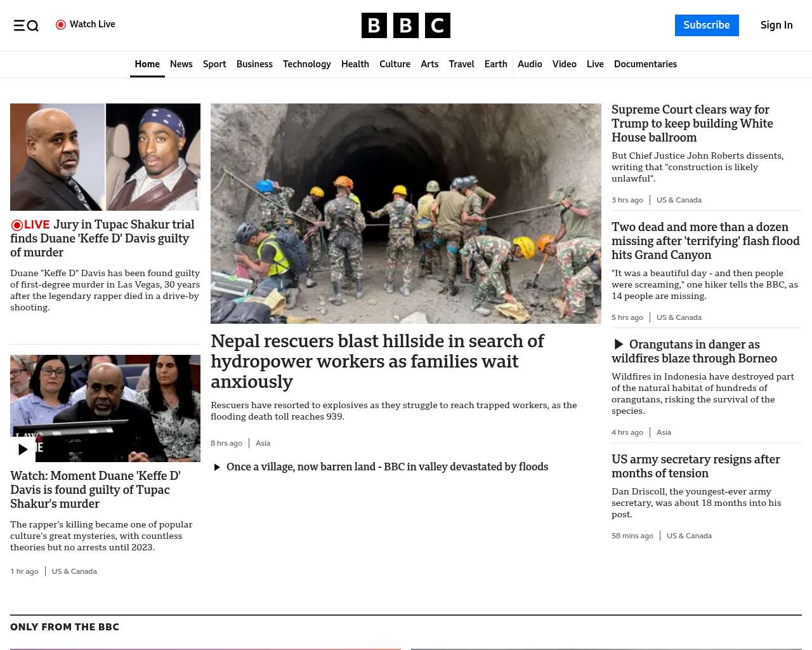Image resolution: width=812 pixels, height=650 pixels.
Task: Click play triangle beside barren land story
Action: (217, 467)
